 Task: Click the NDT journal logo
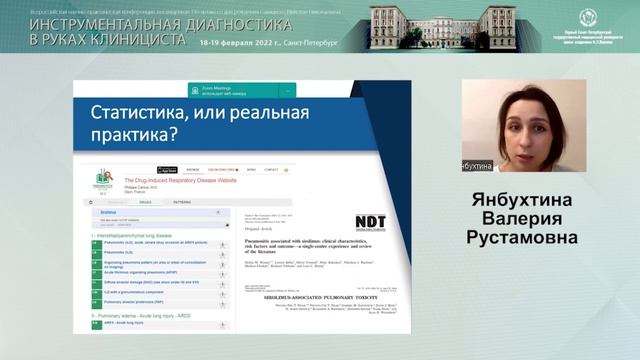tap(370, 222)
